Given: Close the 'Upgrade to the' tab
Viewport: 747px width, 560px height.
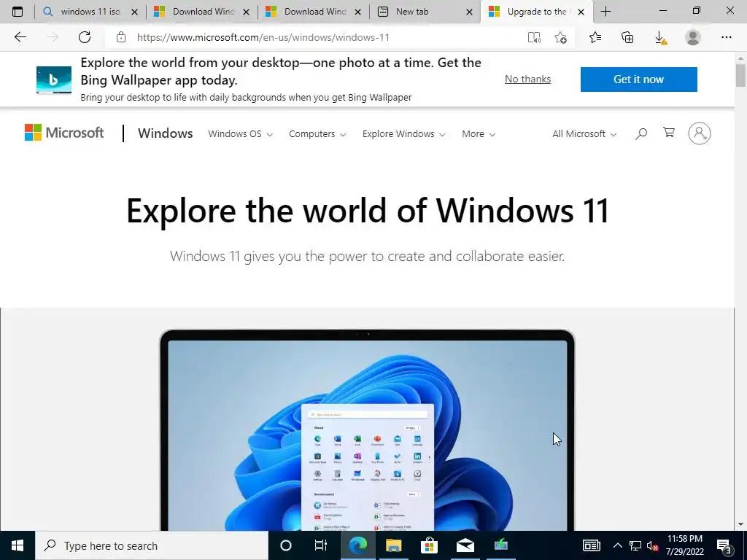Looking at the screenshot, I should pyautogui.click(x=581, y=12).
